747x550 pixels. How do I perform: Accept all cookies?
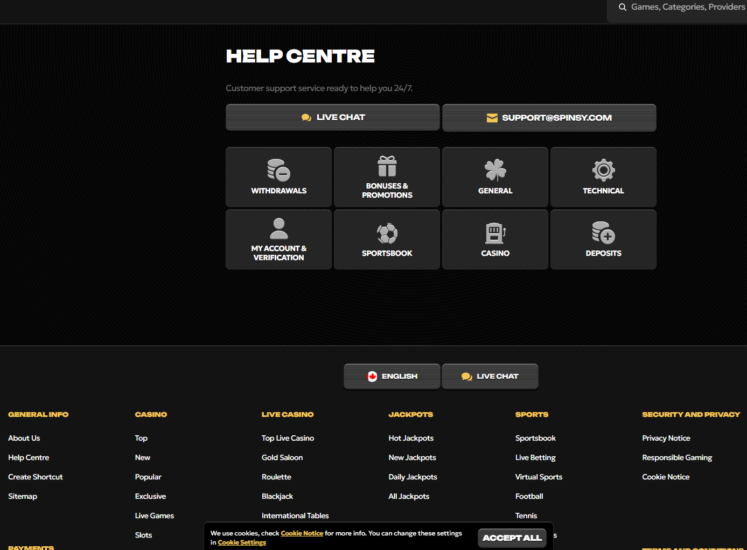click(x=512, y=538)
